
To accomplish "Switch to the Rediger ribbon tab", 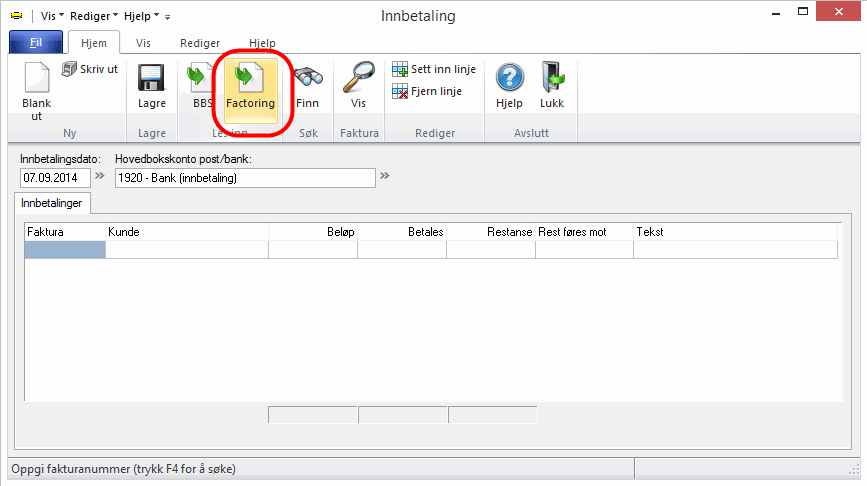I will [x=200, y=44].
